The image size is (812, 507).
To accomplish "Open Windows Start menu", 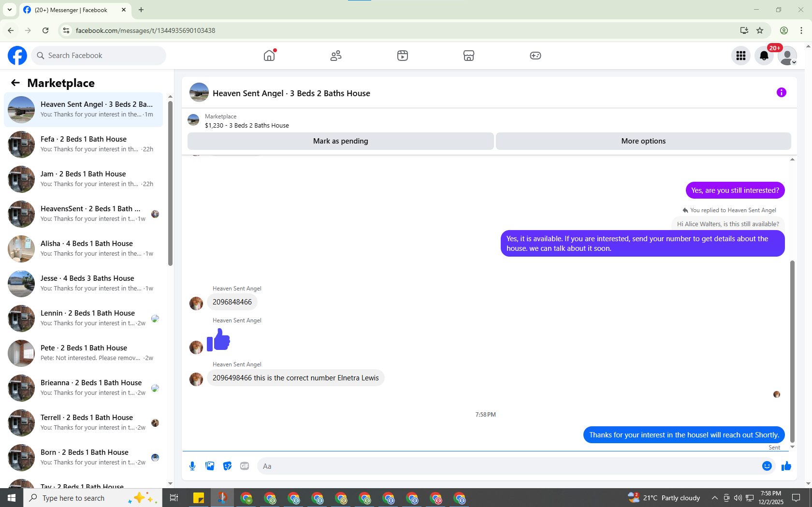I will click(12, 498).
